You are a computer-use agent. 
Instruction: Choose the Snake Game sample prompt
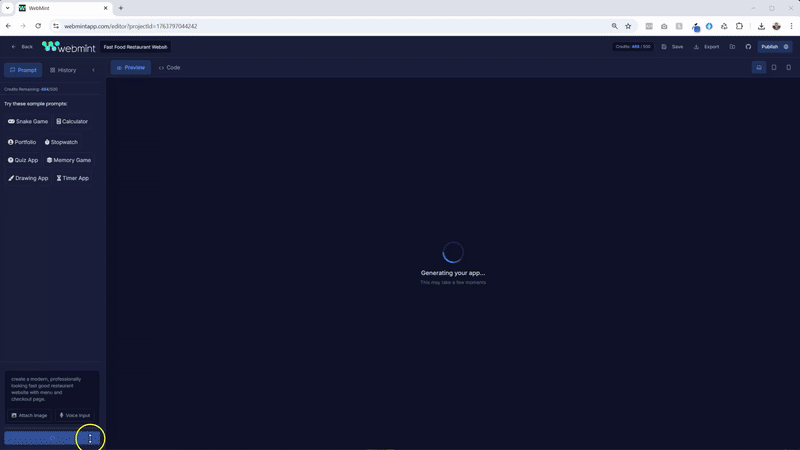28,121
